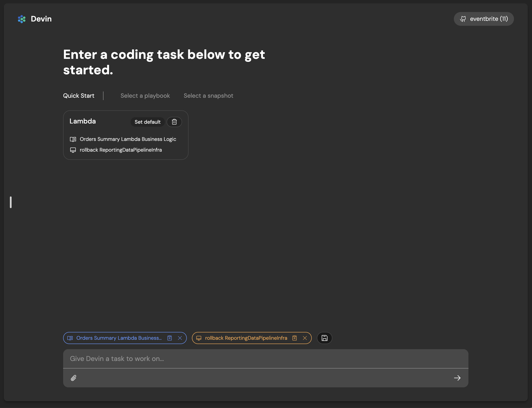Click rollback ReportingDataPipelineInfra snapshot entry in card
The image size is (532, 408).
coord(121,150)
